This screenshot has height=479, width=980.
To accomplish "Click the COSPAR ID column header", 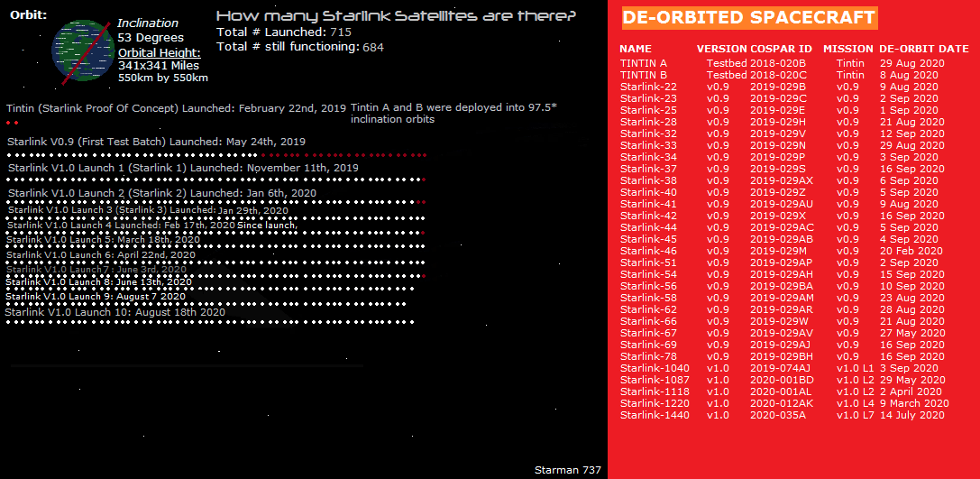I will 782,49.
